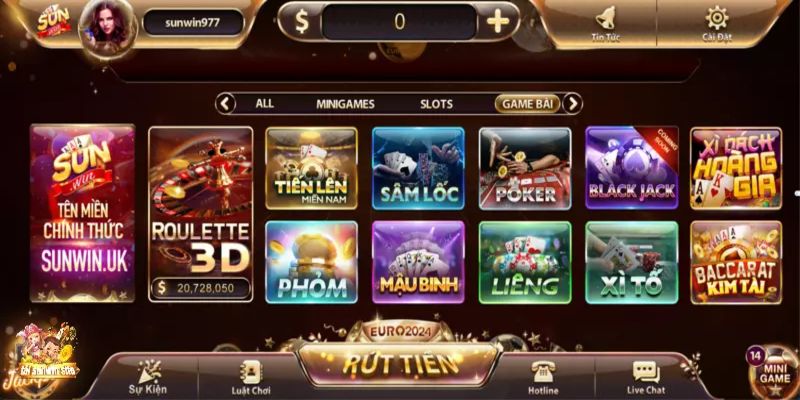
Task: Switch to the SLOTS tab
Action: (436, 104)
